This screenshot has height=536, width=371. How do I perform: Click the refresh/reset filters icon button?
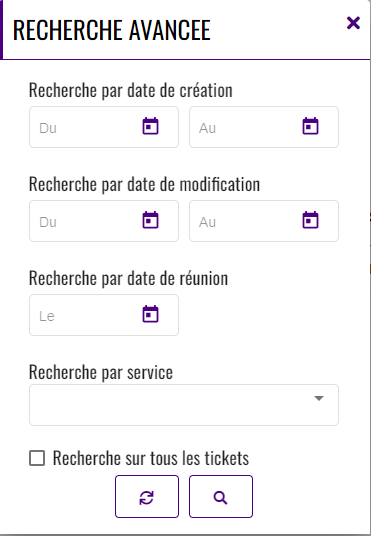147,496
